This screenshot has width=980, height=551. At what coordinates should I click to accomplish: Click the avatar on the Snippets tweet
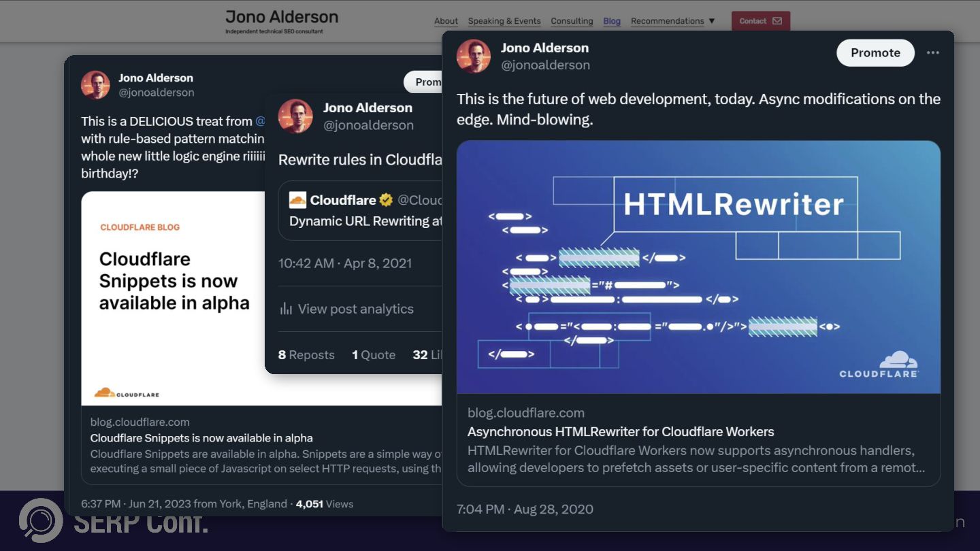click(95, 85)
